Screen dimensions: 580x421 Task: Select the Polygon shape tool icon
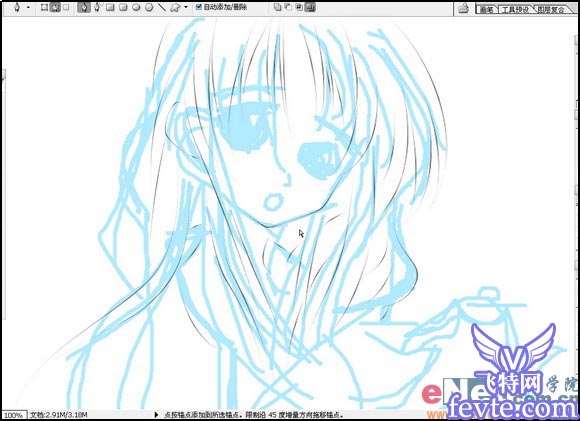click(149, 7)
